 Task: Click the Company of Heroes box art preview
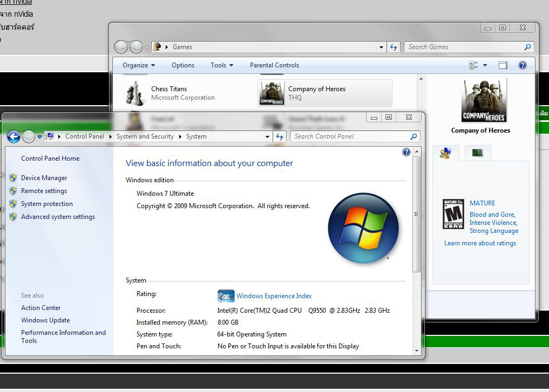[x=484, y=100]
